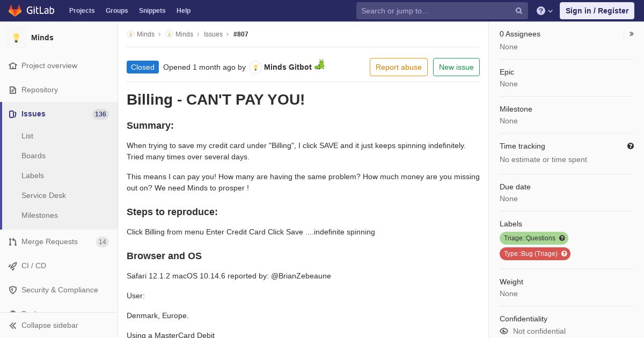This screenshot has width=644, height=338.
Task: Click the 0 Assignees heading
Action: click(520, 34)
